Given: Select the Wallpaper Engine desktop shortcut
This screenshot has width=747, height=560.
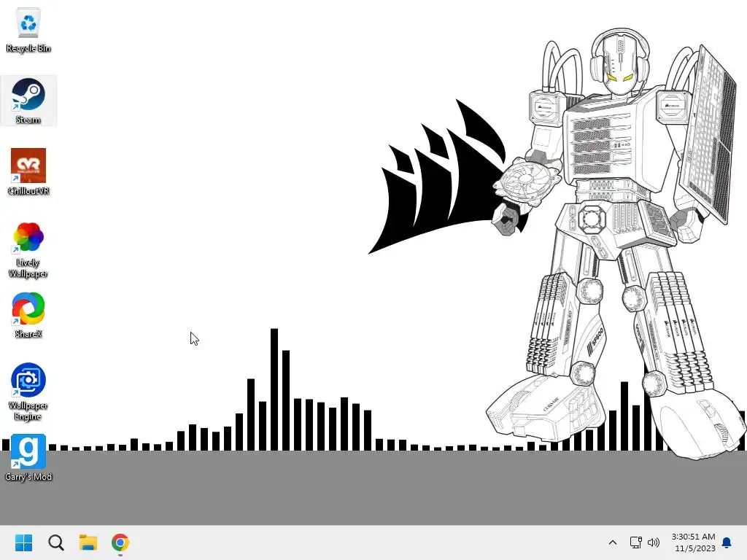Looking at the screenshot, I should point(28,392).
